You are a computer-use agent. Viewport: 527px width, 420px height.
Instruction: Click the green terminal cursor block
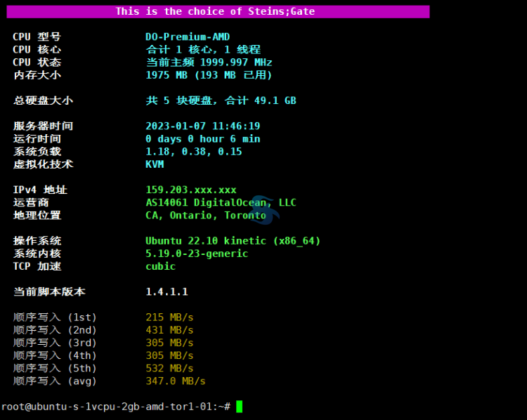239,407
